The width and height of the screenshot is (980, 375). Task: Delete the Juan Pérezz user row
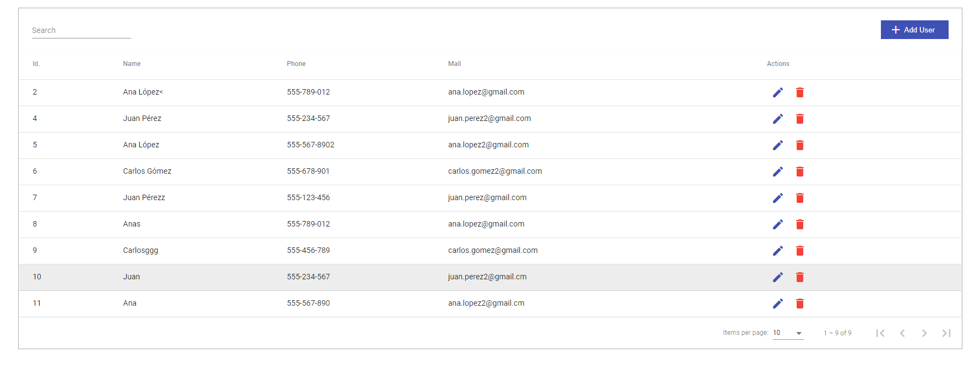[x=800, y=198]
